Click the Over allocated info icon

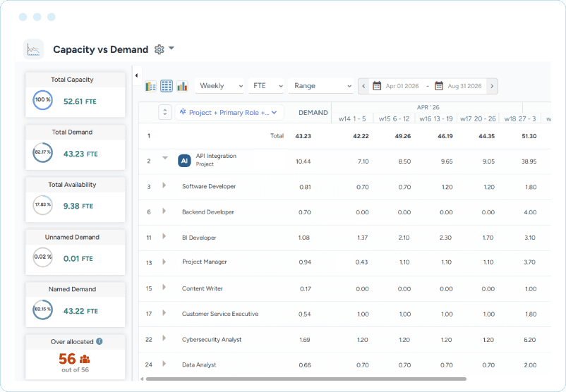pyautogui.click(x=100, y=341)
